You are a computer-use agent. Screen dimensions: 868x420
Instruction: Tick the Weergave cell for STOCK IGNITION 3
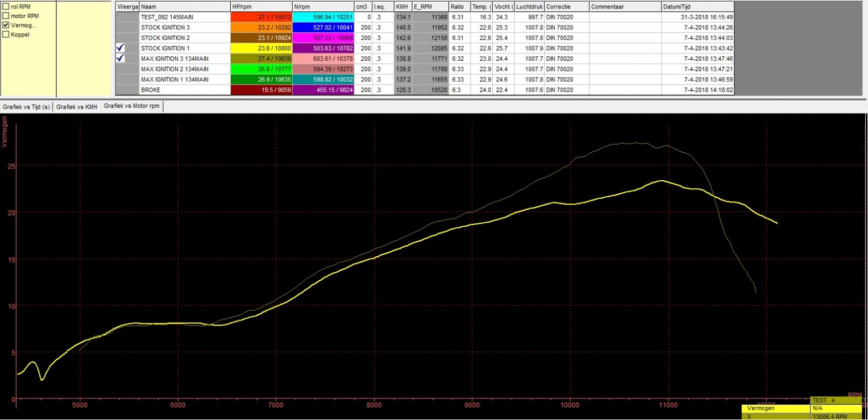(x=127, y=27)
